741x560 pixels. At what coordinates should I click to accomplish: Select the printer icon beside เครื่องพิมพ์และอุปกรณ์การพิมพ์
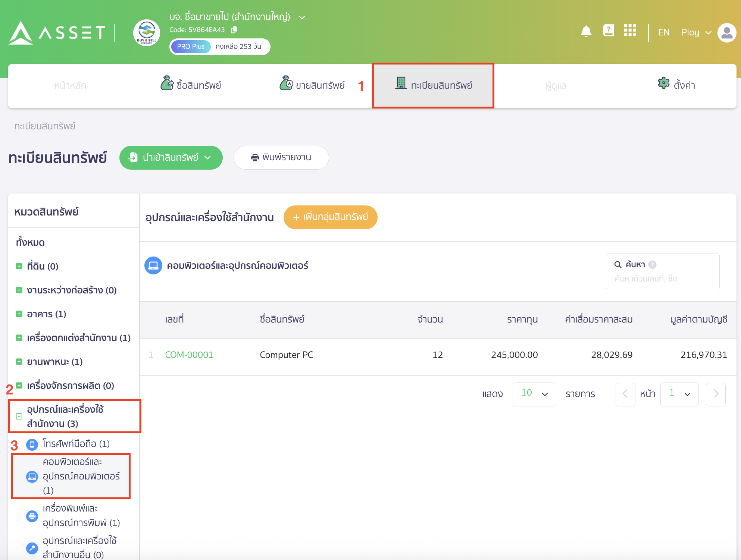click(32, 516)
